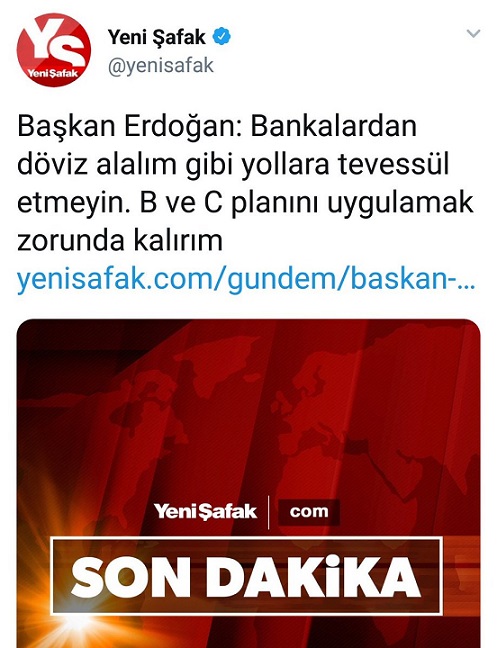Click the 'zorunda kalırım' tweet line
The width and height of the screenshot is (497, 648).
pos(120,241)
